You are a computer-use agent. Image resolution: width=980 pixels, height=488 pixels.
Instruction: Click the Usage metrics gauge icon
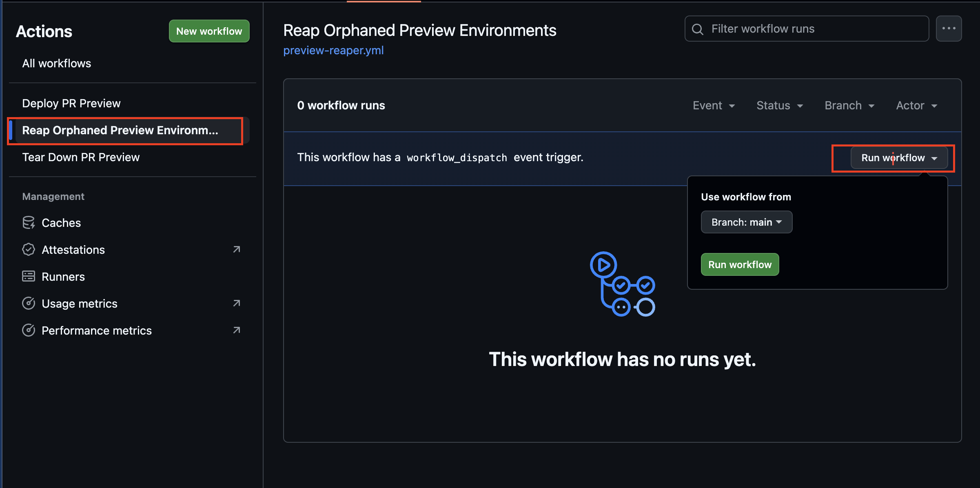point(29,304)
